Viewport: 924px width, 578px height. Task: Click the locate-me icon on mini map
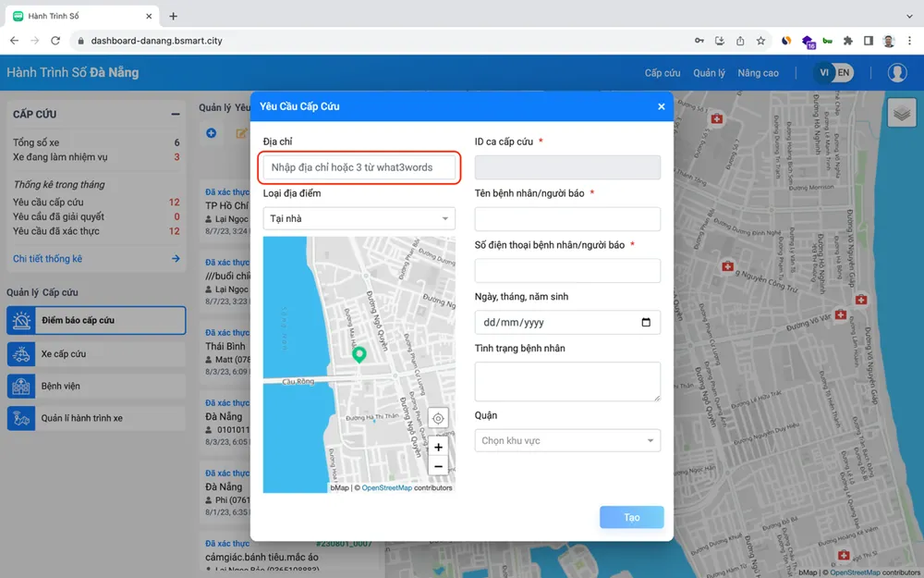click(438, 418)
